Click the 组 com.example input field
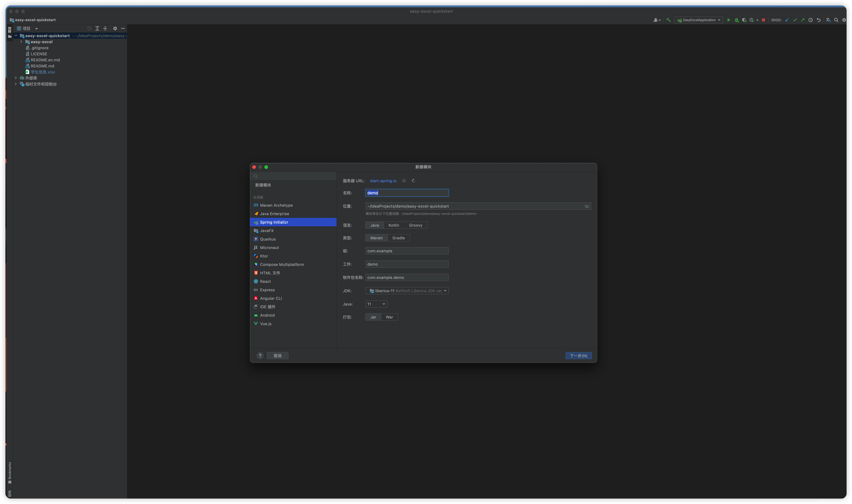 pyautogui.click(x=407, y=251)
